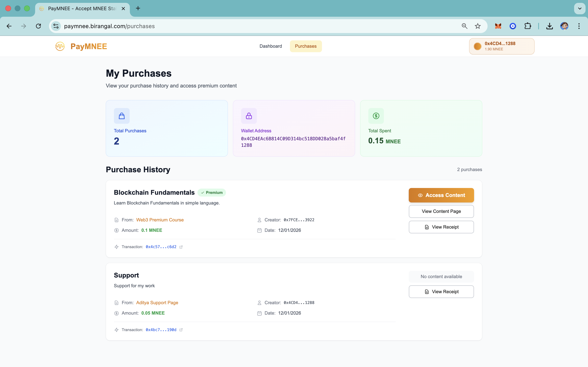Open wallet 0x4CD4...1288 account menu
Viewport: 588px width, 367px height.
501,46
